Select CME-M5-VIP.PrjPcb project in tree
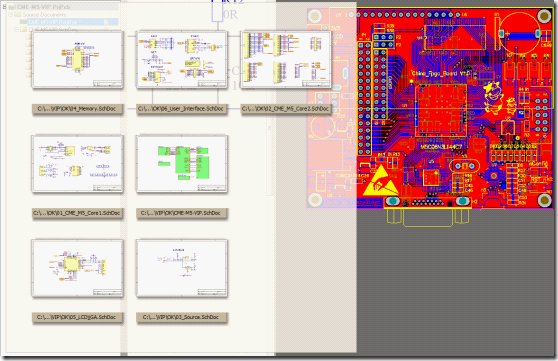The height and width of the screenshot is (361, 558). 44,7
